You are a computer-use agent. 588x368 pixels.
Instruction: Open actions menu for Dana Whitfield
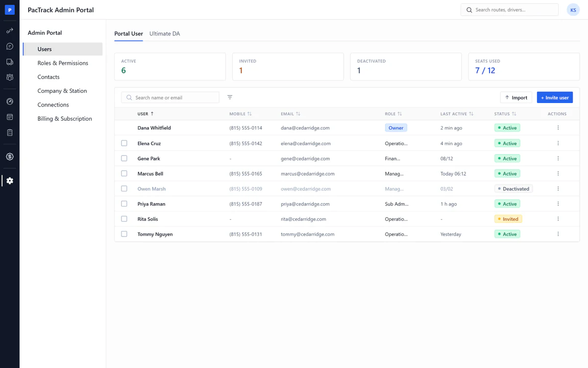[558, 128]
